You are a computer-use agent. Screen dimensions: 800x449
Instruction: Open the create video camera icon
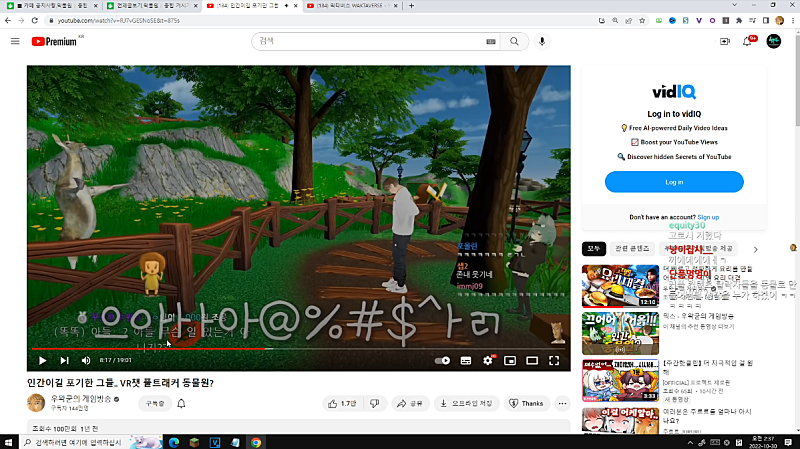pos(724,41)
